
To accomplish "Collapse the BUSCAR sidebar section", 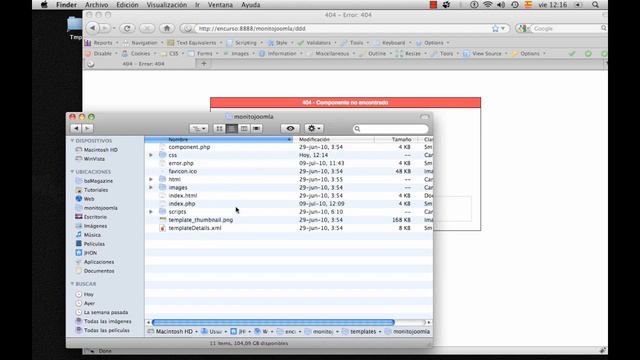I will (x=72, y=284).
